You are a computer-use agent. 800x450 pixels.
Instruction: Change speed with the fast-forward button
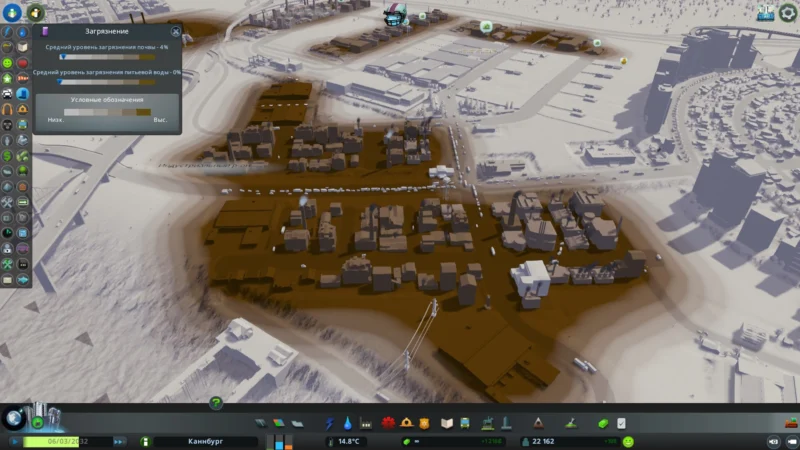(x=118, y=441)
